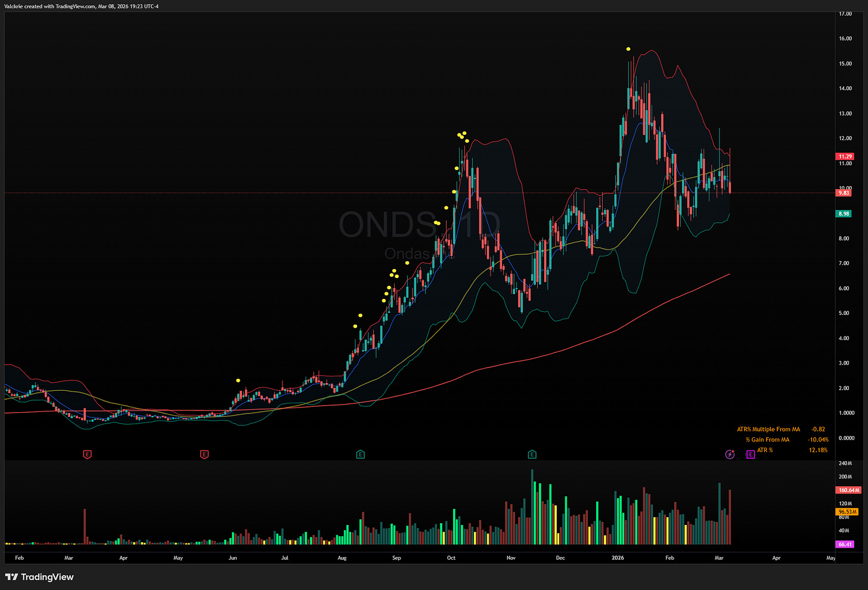Screen dimensions: 868x590
Task: Click the '% Gain From MA' label
Action: (x=767, y=440)
